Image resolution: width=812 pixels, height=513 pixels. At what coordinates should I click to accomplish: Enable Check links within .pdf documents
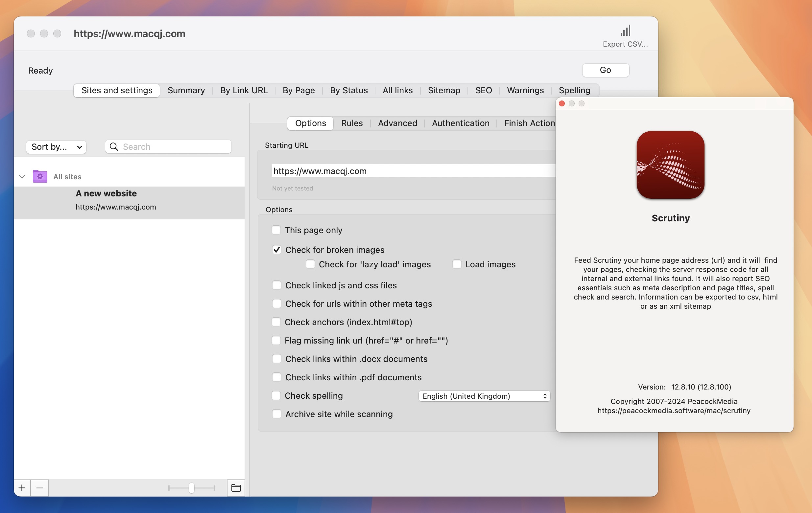276,377
